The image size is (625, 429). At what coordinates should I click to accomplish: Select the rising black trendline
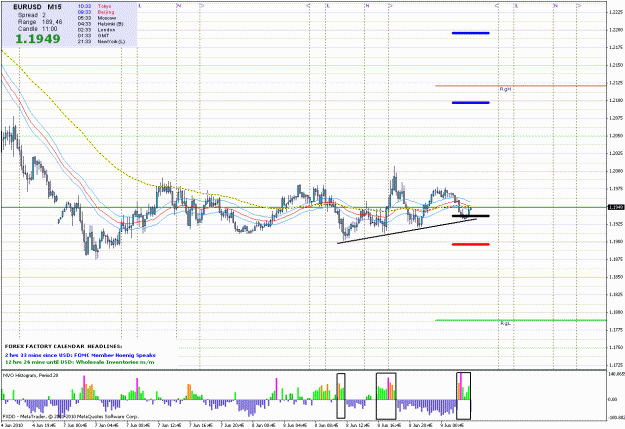point(407,231)
